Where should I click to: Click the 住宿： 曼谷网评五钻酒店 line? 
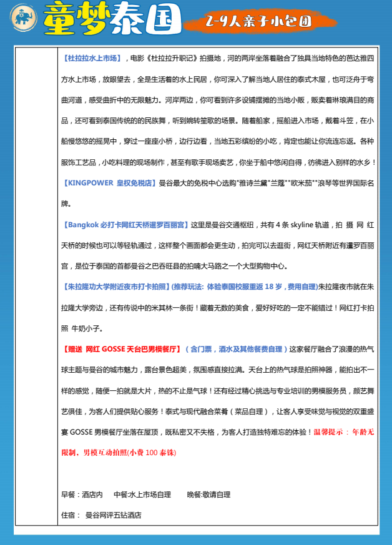pyautogui.click(x=102, y=515)
